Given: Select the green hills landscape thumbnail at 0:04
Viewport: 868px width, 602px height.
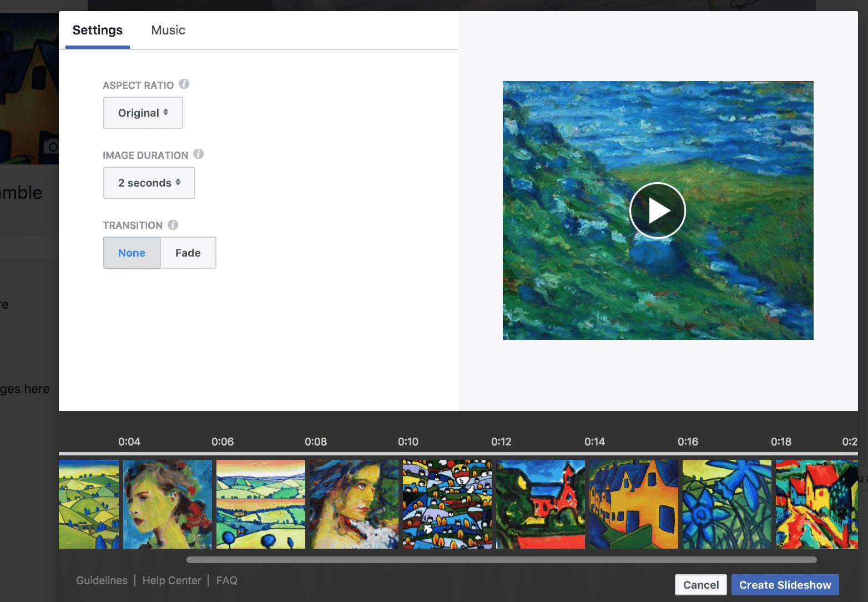Looking at the screenshot, I should (x=89, y=504).
